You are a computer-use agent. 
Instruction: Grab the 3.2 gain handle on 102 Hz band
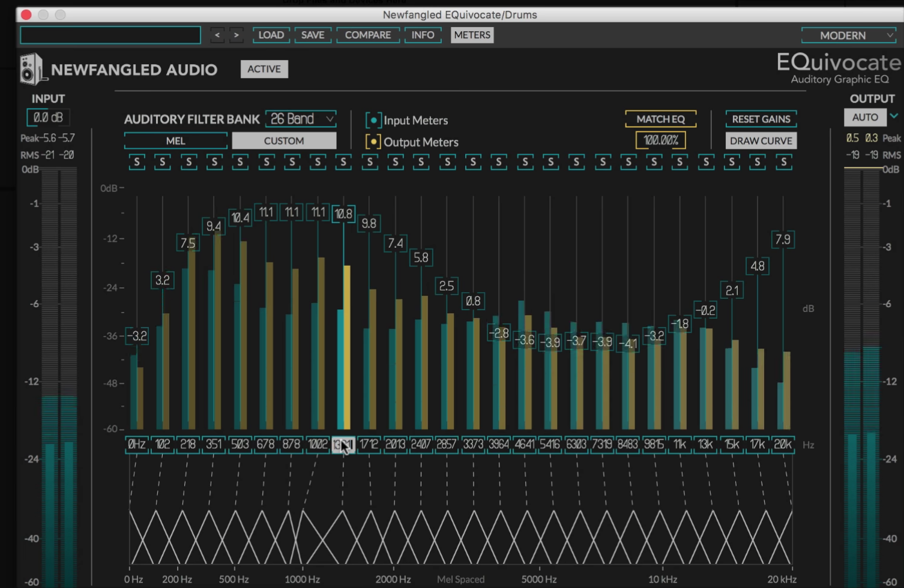[162, 280]
